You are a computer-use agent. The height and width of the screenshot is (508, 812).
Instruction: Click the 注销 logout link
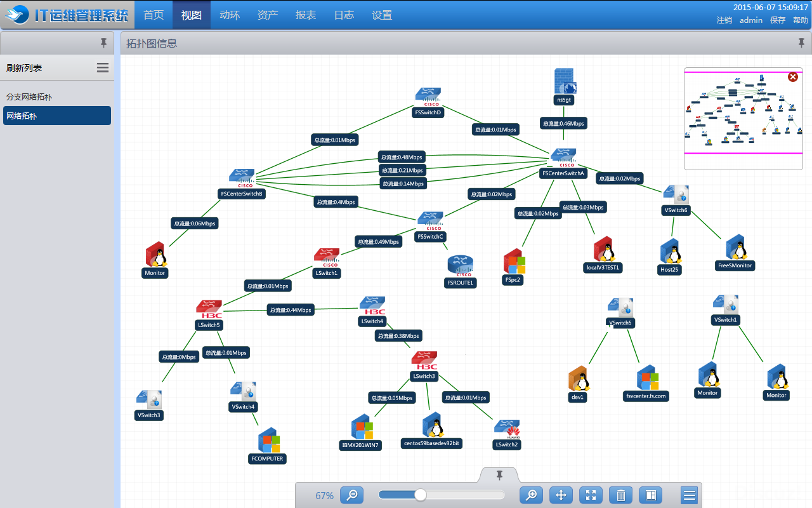point(724,20)
